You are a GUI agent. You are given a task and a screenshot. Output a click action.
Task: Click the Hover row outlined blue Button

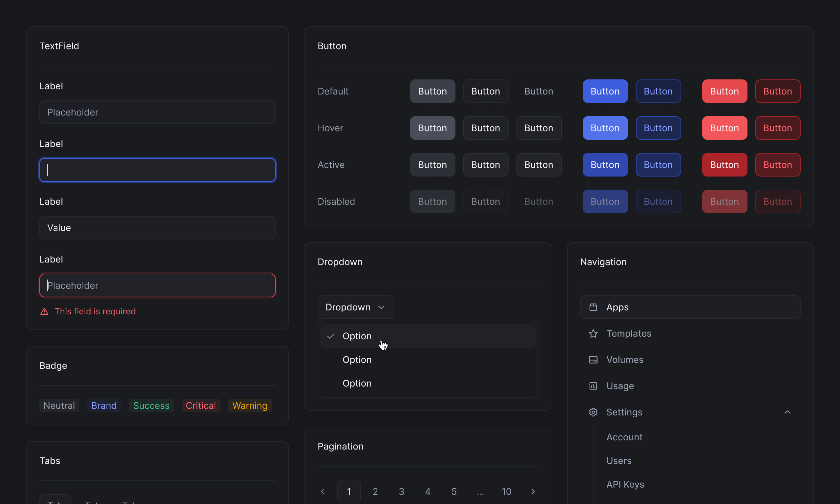coord(658,128)
